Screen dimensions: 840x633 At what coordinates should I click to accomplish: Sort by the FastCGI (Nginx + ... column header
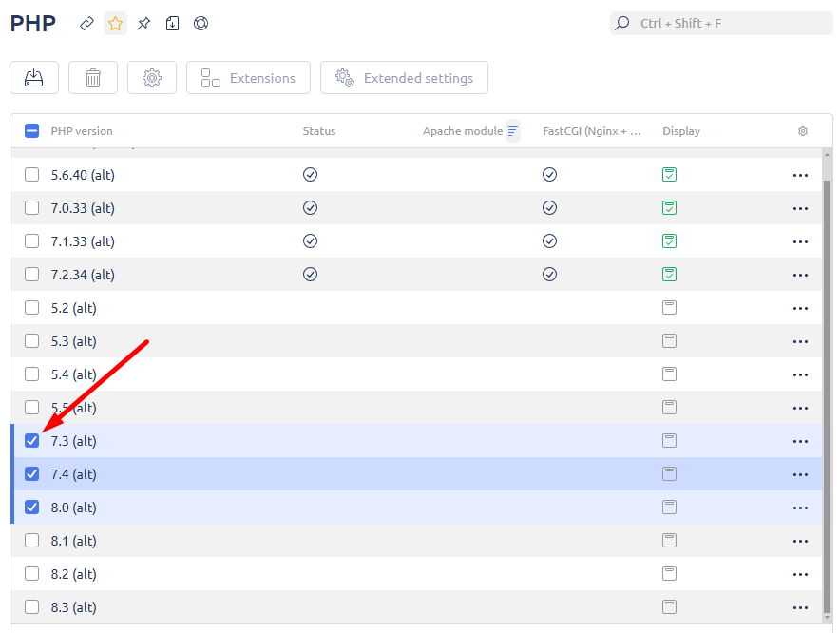[x=591, y=131]
